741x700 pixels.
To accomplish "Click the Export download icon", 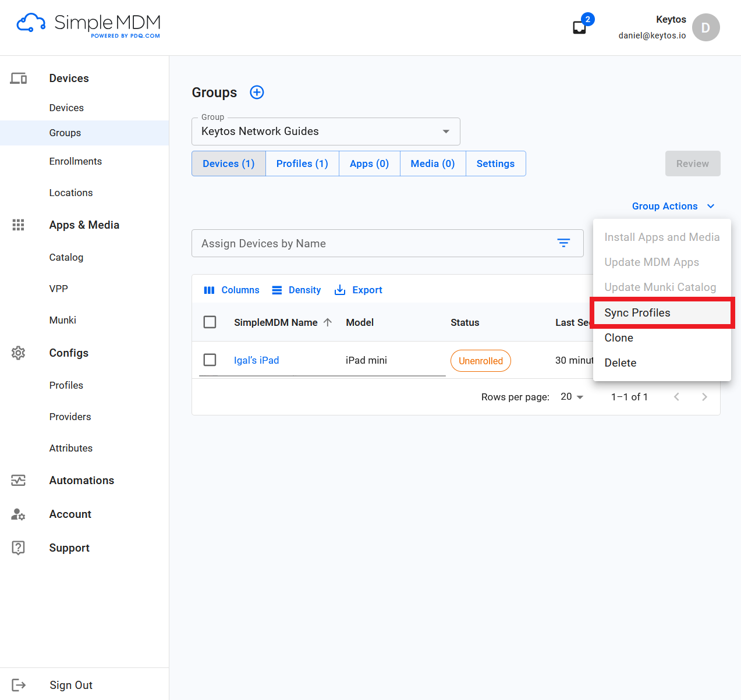I will click(340, 290).
